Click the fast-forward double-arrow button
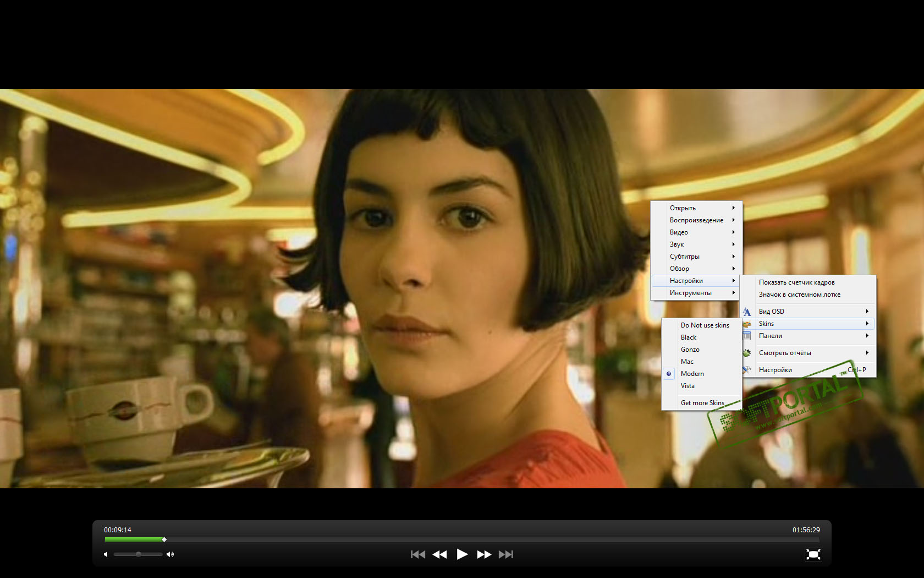 484,554
